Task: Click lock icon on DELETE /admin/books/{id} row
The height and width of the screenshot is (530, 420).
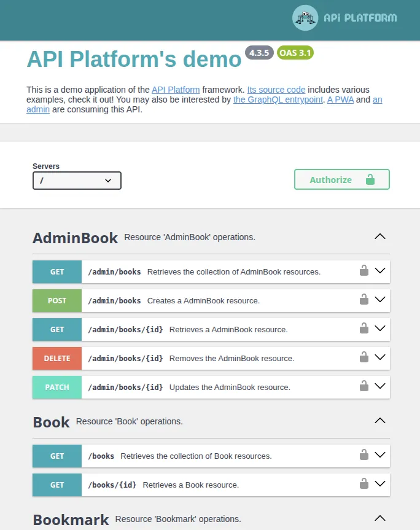Action: click(364, 357)
